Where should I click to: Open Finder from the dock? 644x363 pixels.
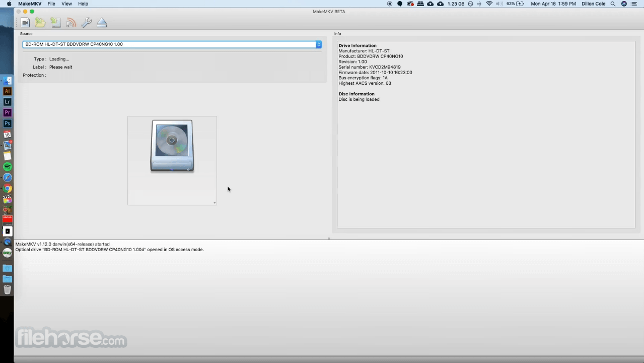coord(7,81)
